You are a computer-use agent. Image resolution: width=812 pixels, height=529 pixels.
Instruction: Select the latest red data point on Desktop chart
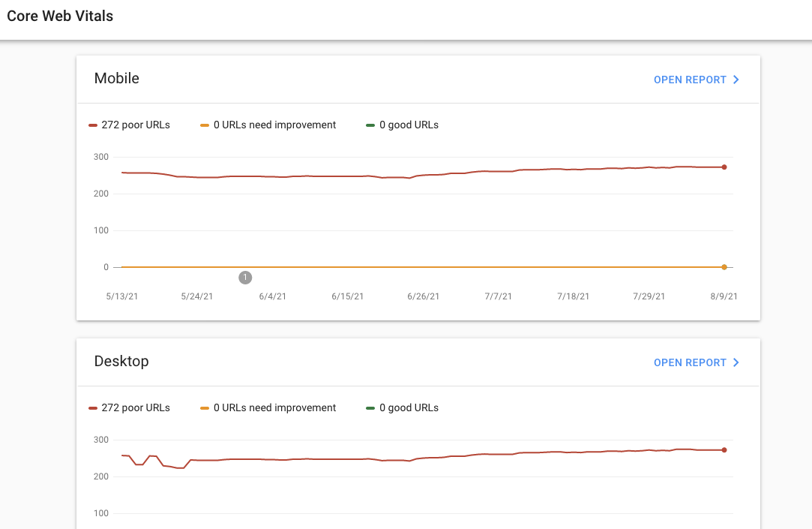(x=724, y=450)
